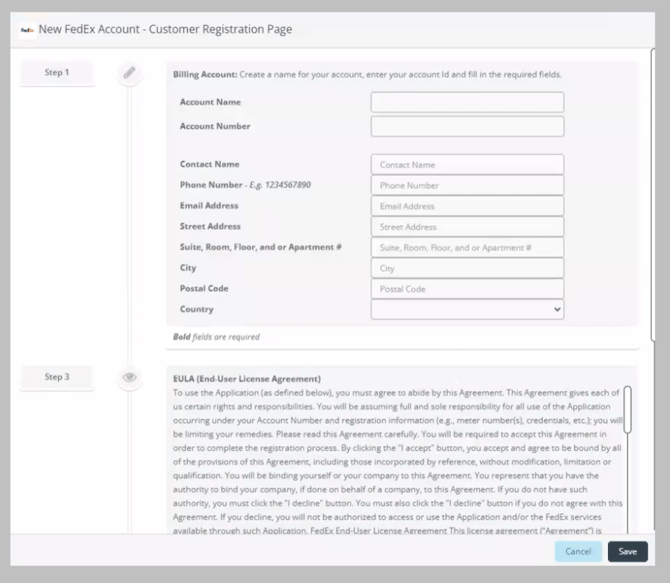Screen dimensions: 670x583
Task: Select the Step 1 tab
Action: click(57, 73)
